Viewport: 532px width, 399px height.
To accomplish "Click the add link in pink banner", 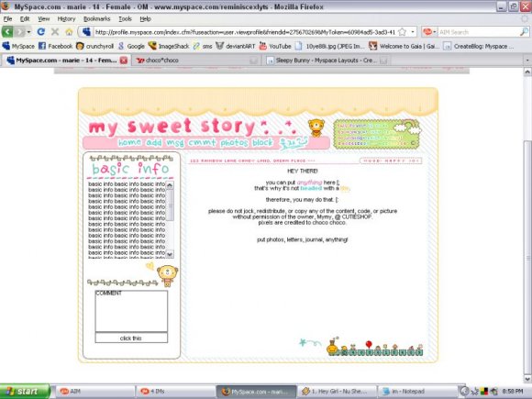I will [154, 143].
